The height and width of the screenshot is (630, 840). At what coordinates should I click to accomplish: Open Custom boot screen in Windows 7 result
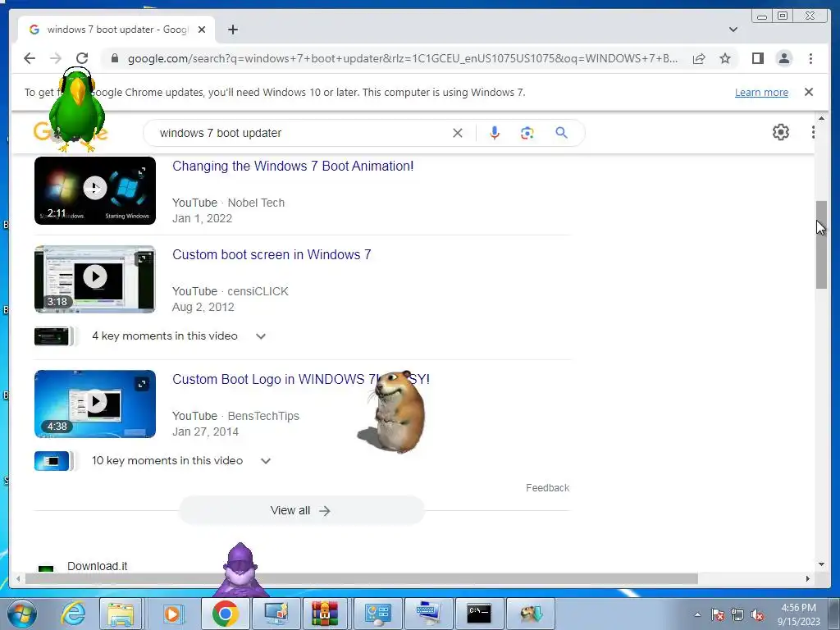click(x=271, y=254)
